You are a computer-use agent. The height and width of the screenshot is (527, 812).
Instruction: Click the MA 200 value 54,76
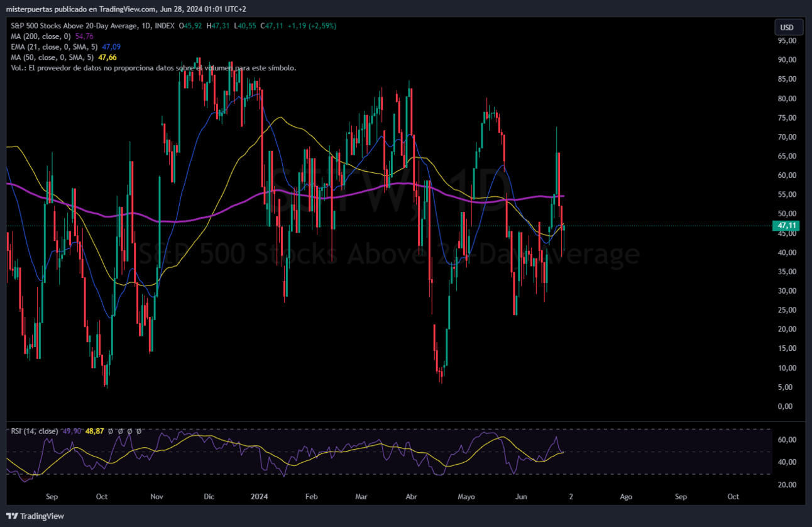coord(84,36)
